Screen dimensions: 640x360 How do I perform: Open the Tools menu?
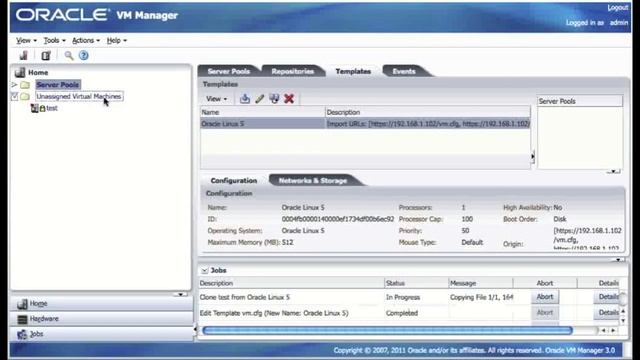click(54, 40)
